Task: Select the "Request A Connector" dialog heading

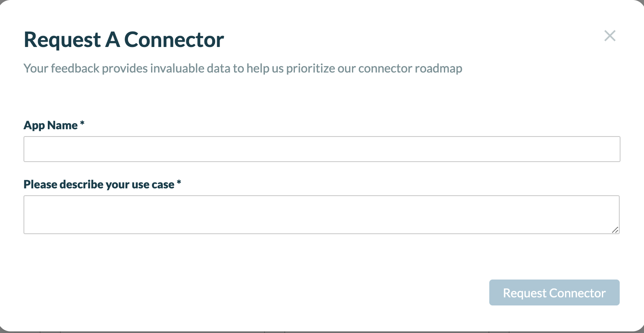Action: (x=124, y=40)
